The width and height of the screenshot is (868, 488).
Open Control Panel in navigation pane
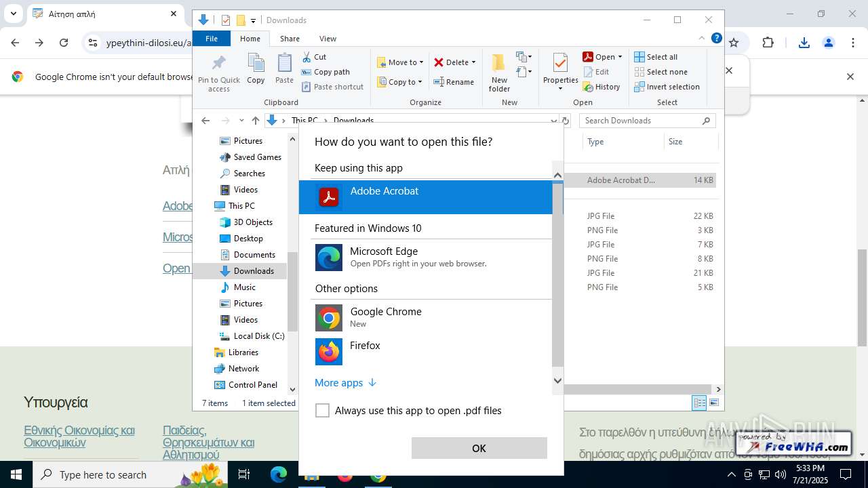[x=252, y=385]
